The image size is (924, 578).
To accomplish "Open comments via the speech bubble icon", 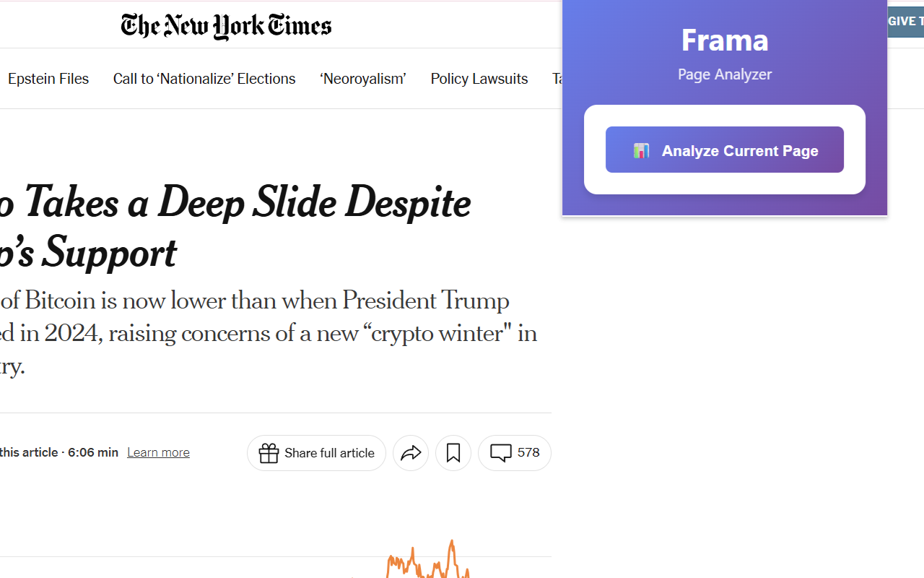I will (x=501, y=452).
